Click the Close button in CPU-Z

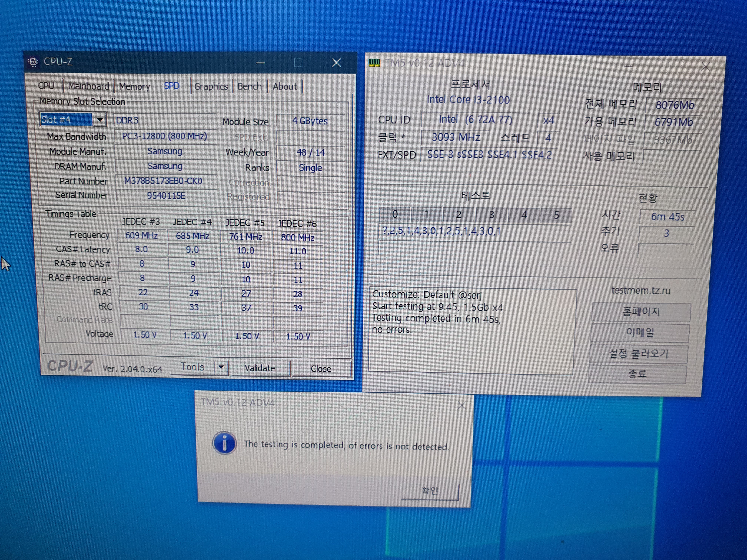click(321, 369)
